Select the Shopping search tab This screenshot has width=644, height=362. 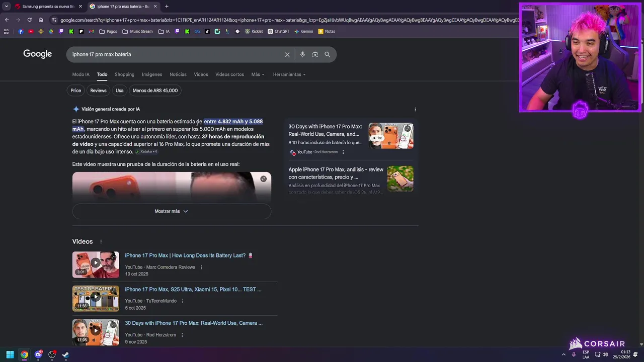tap(124, 74)
